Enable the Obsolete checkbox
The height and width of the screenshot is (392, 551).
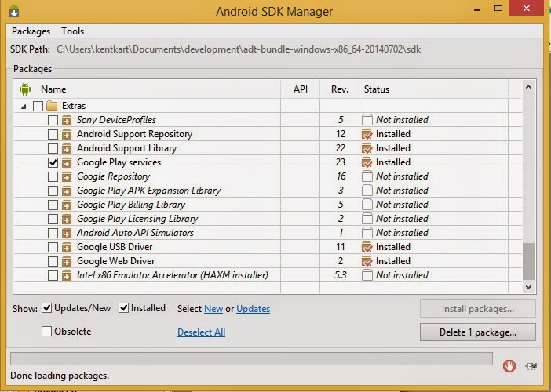(47, 332)
